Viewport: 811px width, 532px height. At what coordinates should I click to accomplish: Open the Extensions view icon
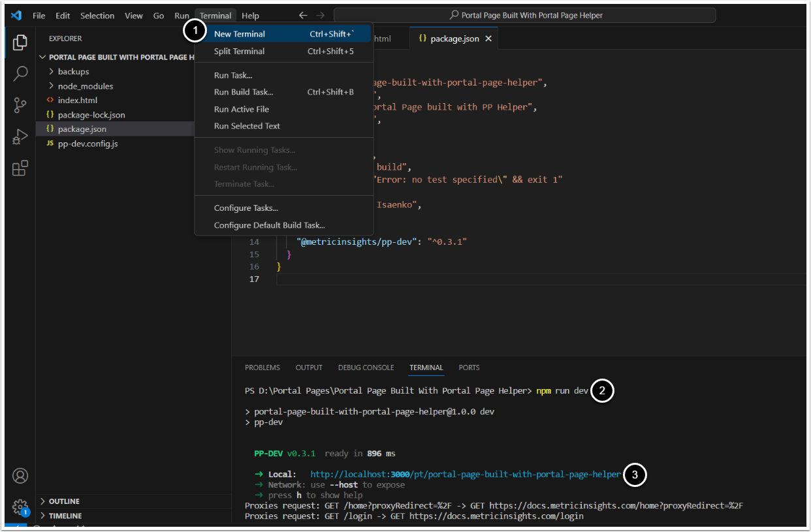[x=20, y=168]
